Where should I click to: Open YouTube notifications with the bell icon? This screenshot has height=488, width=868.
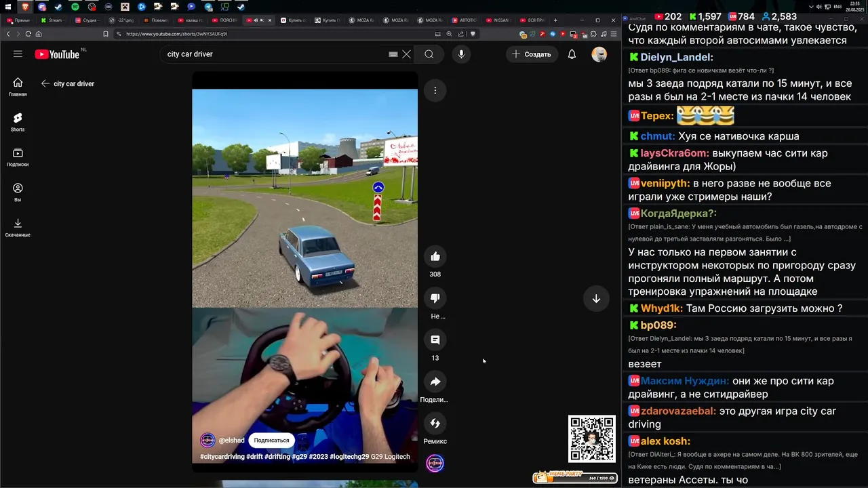(x=572, y=54)
